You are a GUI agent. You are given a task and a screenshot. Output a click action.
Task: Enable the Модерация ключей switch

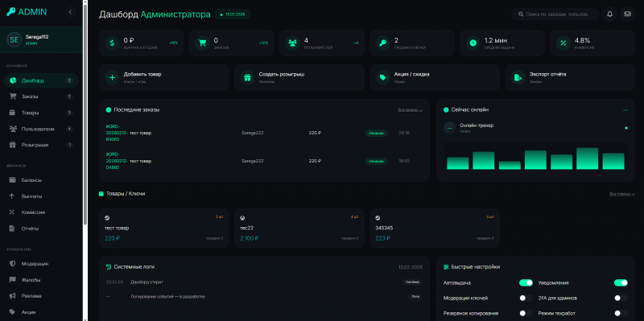point(526,298)
